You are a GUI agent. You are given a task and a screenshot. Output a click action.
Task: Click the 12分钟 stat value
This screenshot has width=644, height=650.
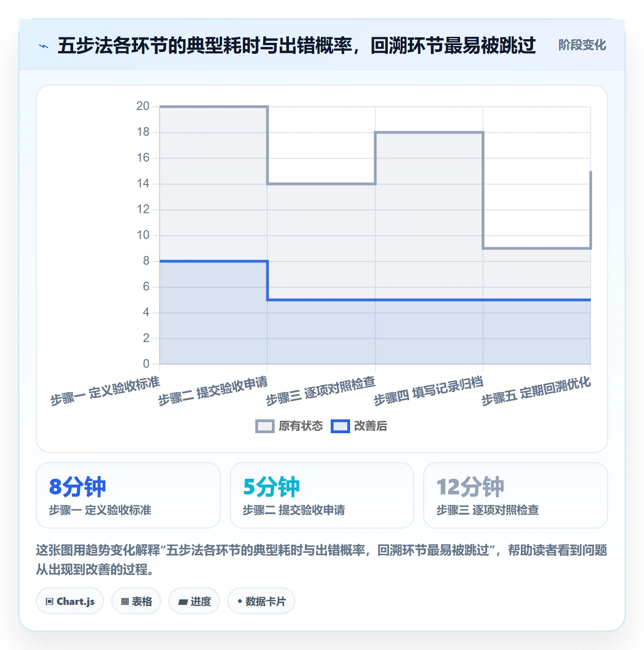tap(470, 487)
